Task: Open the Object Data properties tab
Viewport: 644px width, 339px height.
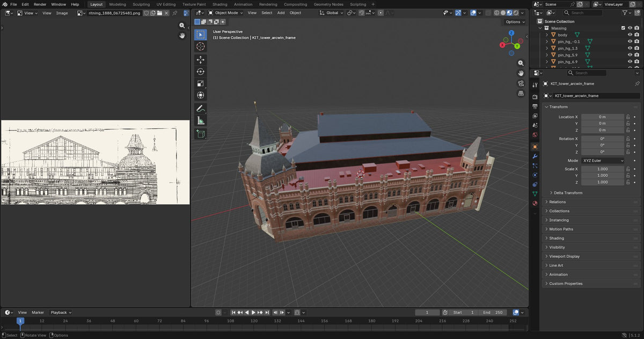Action: tap(535, 193)
